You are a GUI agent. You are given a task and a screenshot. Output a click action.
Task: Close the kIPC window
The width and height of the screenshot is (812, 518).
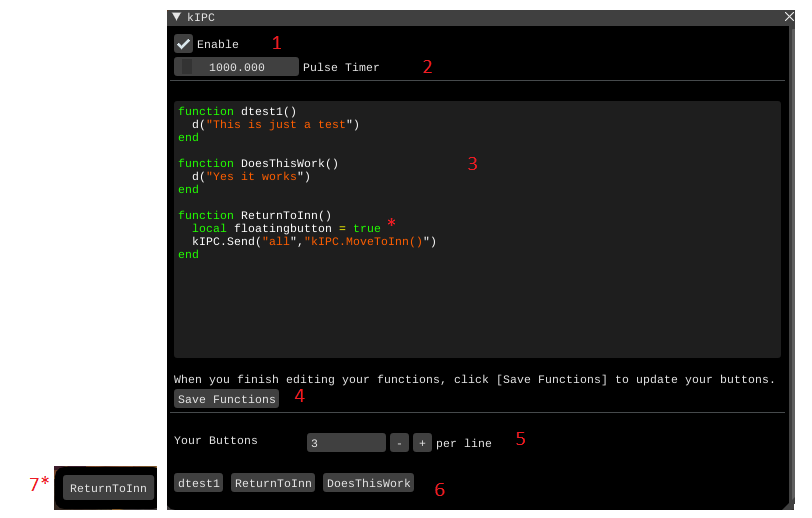789,17
